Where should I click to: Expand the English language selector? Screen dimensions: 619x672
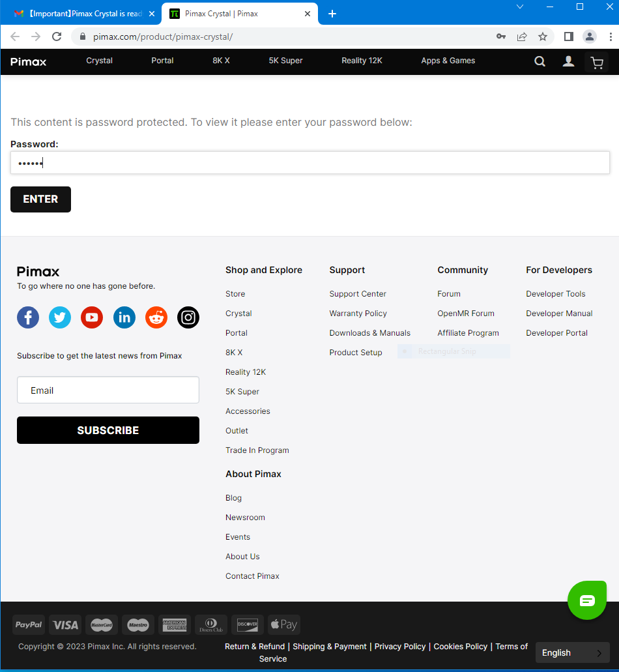click(x=572, y=652)
